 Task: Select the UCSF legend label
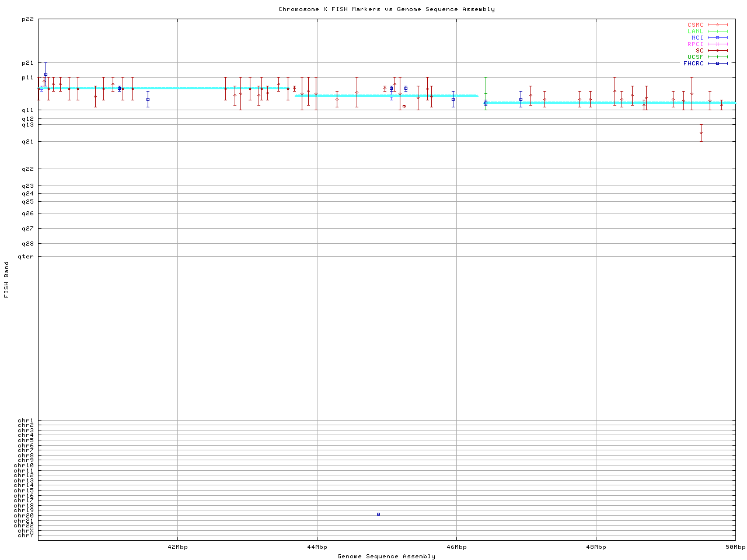click(695, 57)
